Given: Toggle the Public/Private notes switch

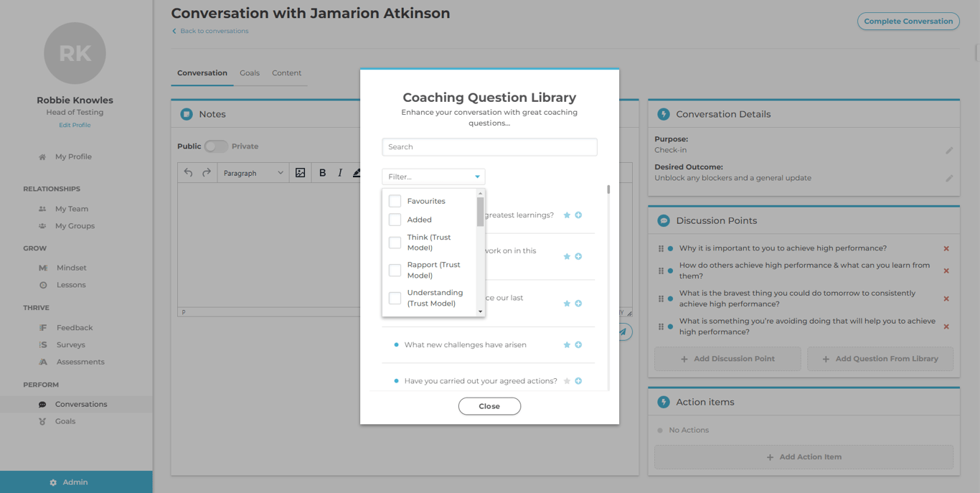Looking at the screenshot, I should coord(216,146).
